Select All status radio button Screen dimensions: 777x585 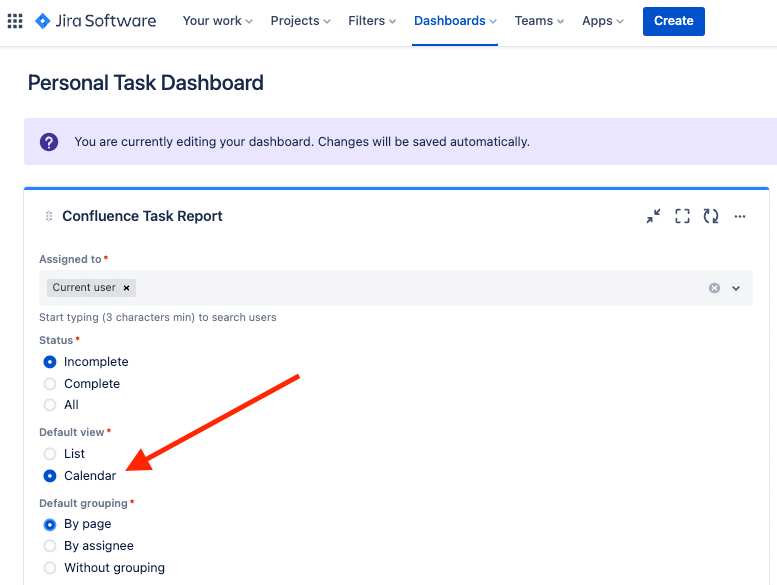coord(50,405)
